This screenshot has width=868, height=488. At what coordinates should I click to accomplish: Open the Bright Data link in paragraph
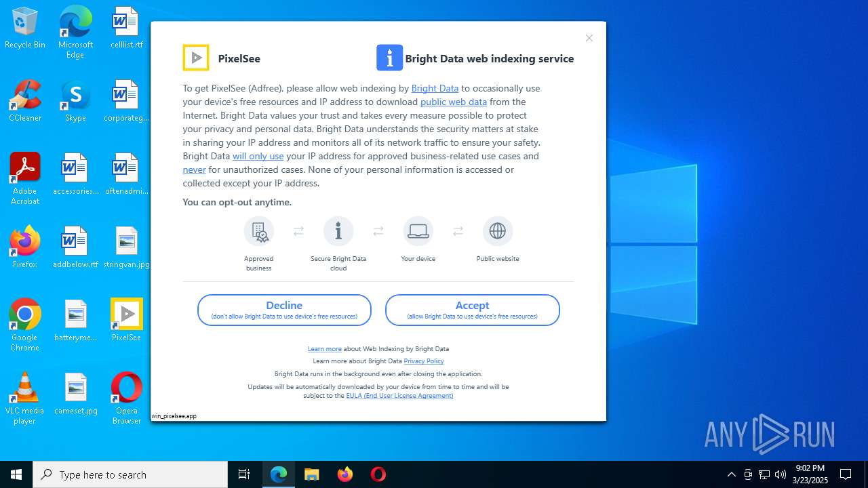(x=435, y=88)
